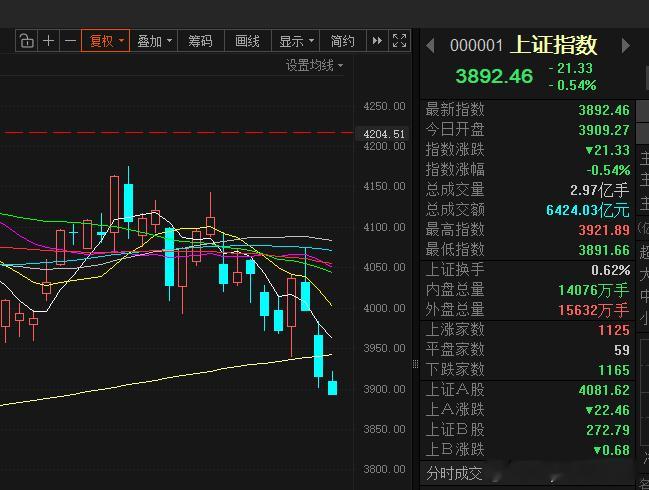Click the 最高指数 value 3921.89
The width and height of the screenshot is (649, 490).
pyautogui.click(x=604, y=230)
